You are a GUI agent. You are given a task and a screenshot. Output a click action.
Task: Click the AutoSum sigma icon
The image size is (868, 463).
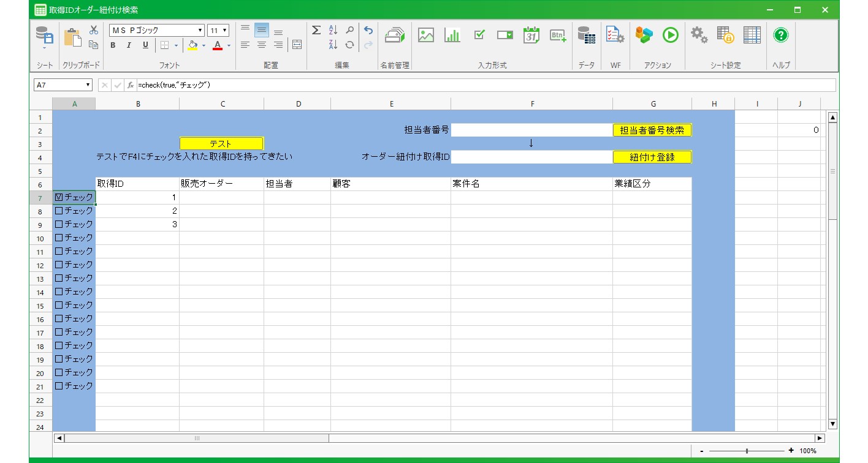coord(316,30)
